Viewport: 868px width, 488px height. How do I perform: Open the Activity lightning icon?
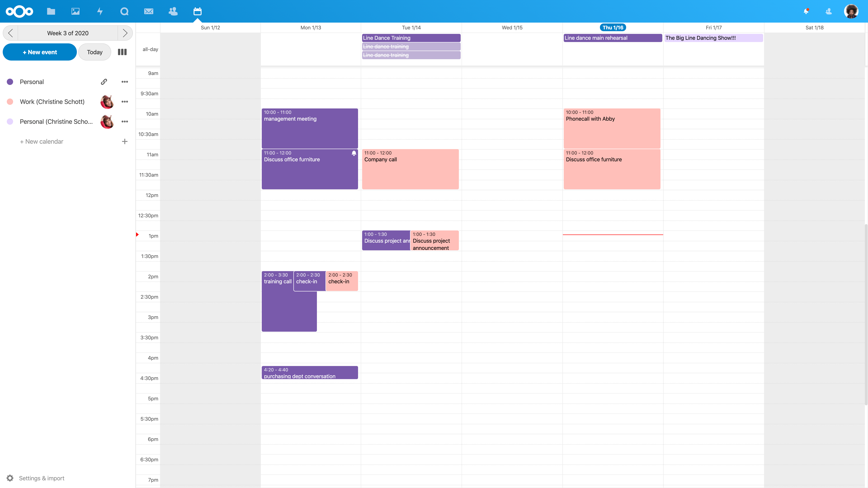(100, 12)
